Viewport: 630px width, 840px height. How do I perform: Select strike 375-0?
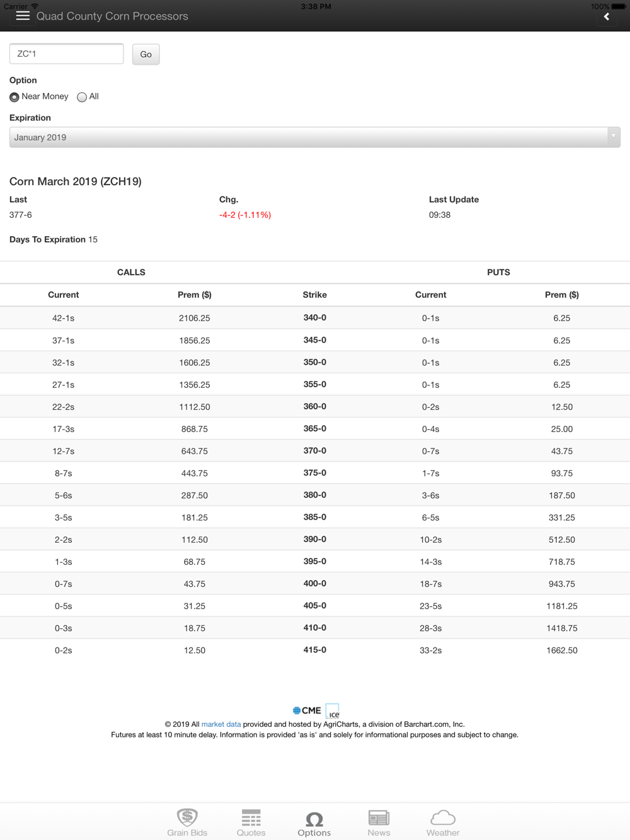click(x=315, y=472)
